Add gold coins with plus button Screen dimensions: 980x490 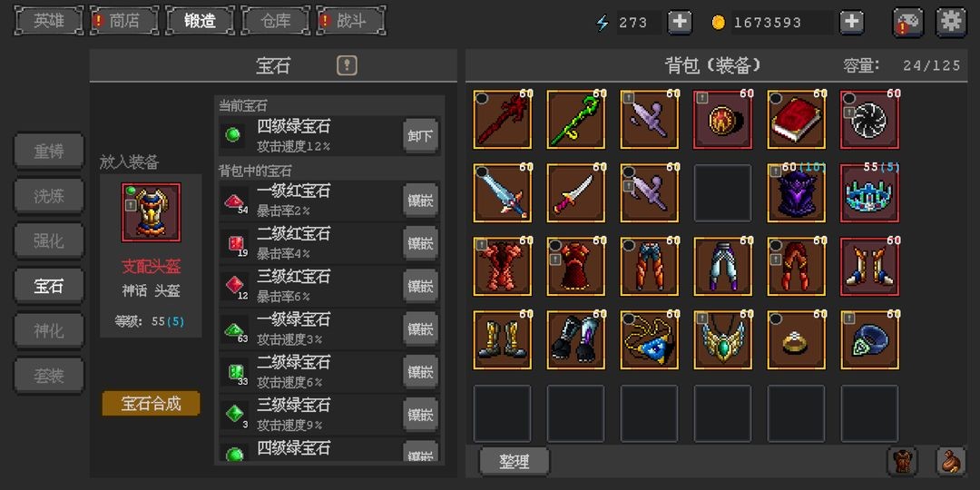851,23
